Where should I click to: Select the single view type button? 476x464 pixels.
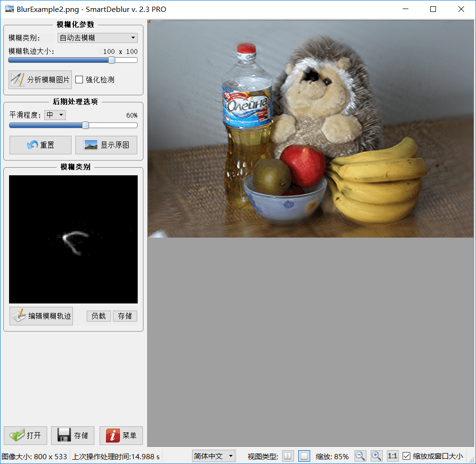(304, 456)
